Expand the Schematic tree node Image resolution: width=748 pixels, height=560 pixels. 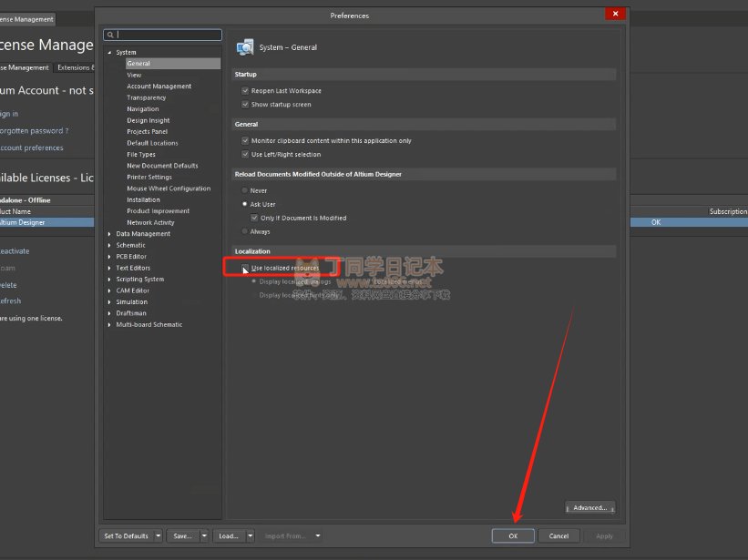point(109,246)
